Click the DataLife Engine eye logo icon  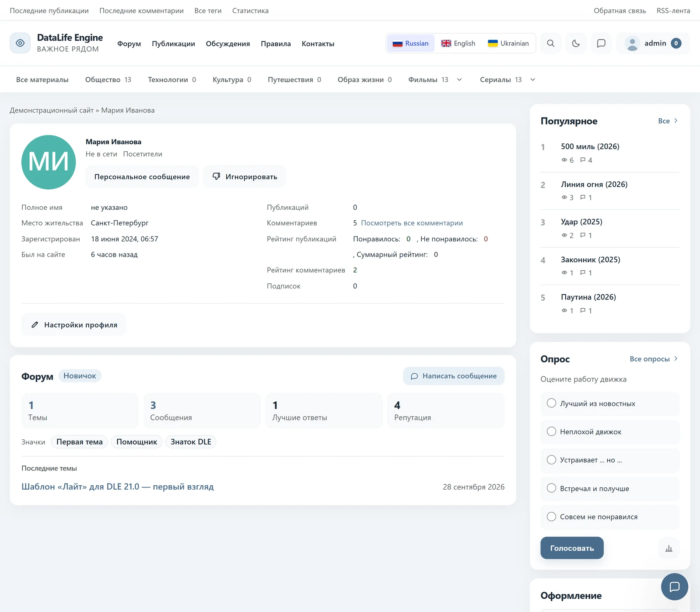click(20, 43)
